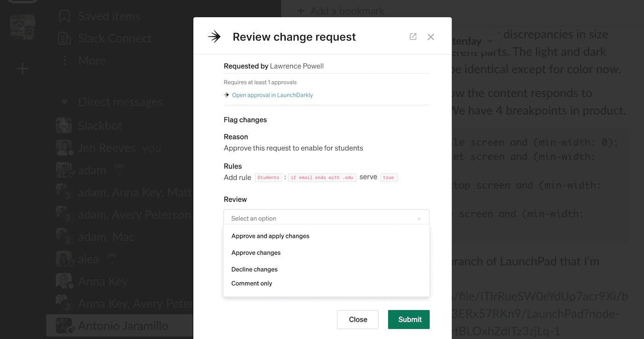Close the Review change request dialog
This screenshot has height=339, width=644.
tap(431, 37)
